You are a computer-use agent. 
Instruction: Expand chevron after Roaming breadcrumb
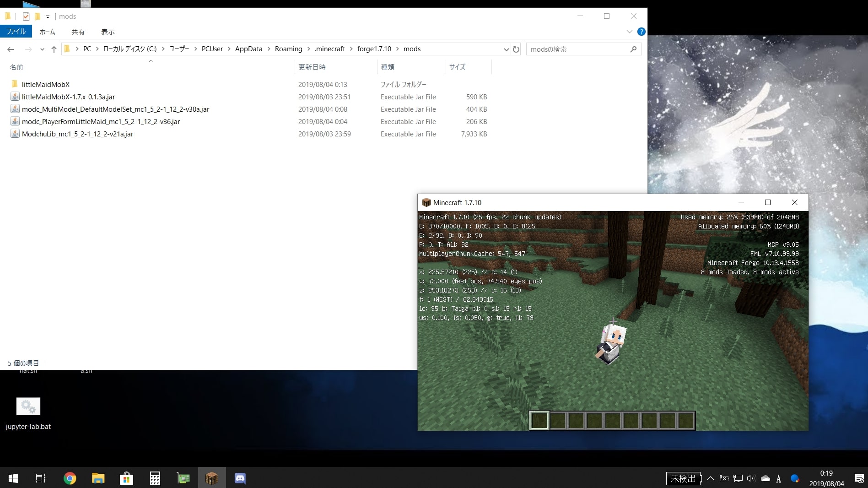coord(309,49)
